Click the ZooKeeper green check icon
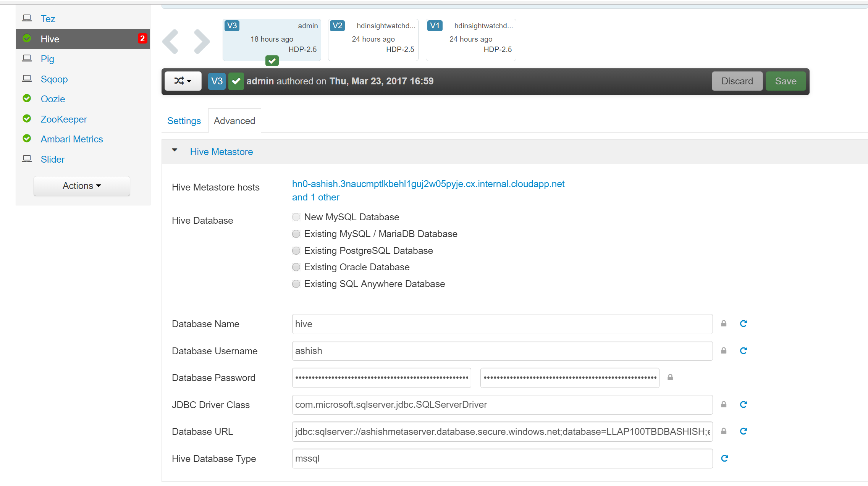Image resolution: width=868 pixels, height=486 pixels. (x=27, y=118)
